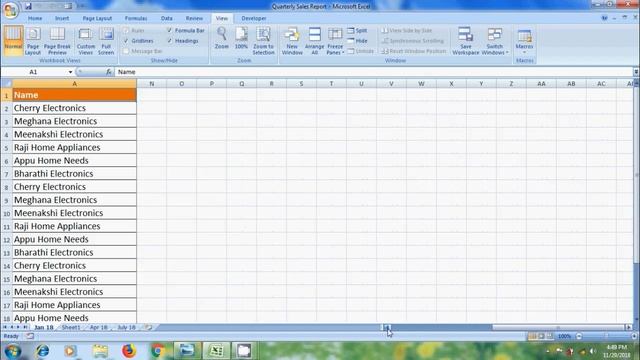Click Arrange All windows
Image resolution: width=640 pixels, height=360 pixels.
(x=314, y=40)
